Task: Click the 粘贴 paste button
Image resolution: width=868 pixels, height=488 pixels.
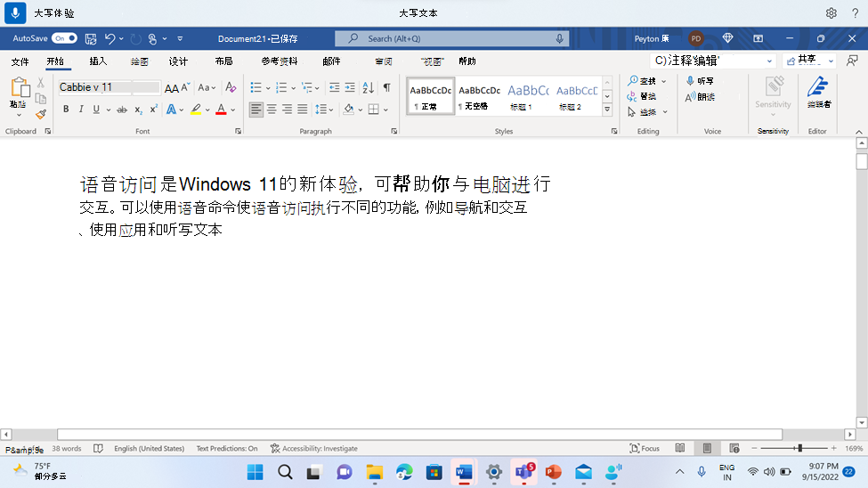Action: click(19, 97)
